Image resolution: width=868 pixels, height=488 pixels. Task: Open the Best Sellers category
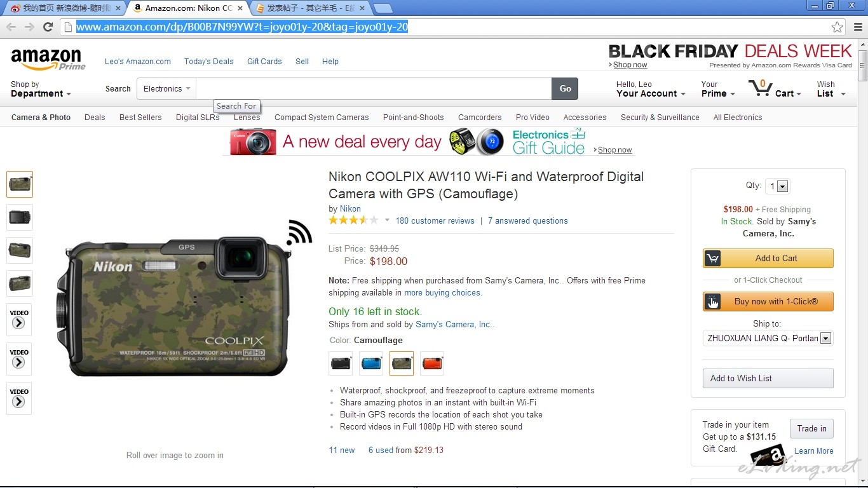(140, 118)
